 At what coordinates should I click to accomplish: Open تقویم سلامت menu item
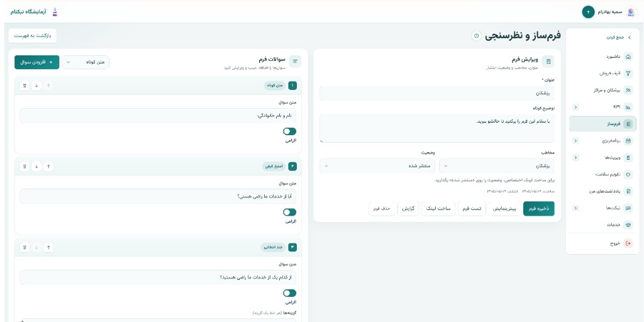602,174
